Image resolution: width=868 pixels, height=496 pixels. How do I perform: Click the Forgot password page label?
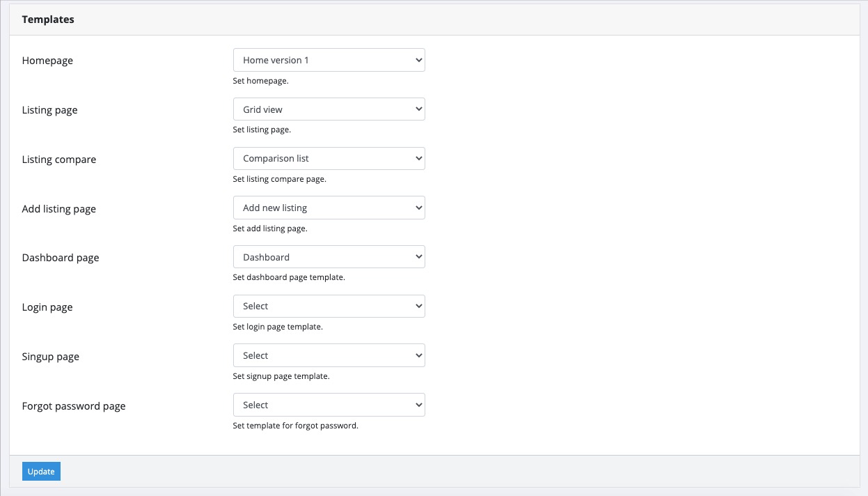click(x=74, y=406)
